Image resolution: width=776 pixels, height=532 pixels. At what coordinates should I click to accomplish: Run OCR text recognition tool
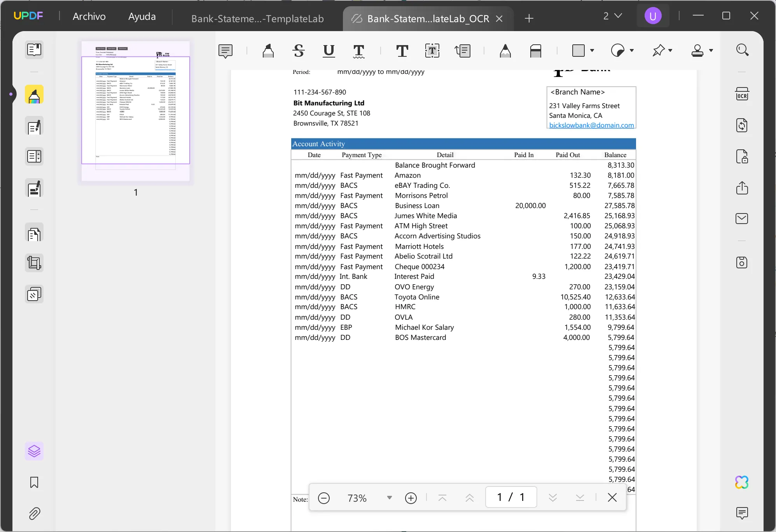coord(742,94)
